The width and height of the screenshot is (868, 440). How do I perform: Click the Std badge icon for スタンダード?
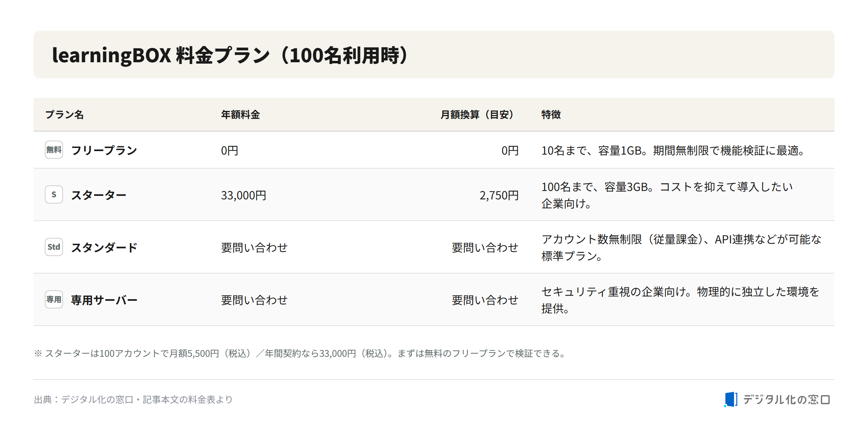point(54,247)
